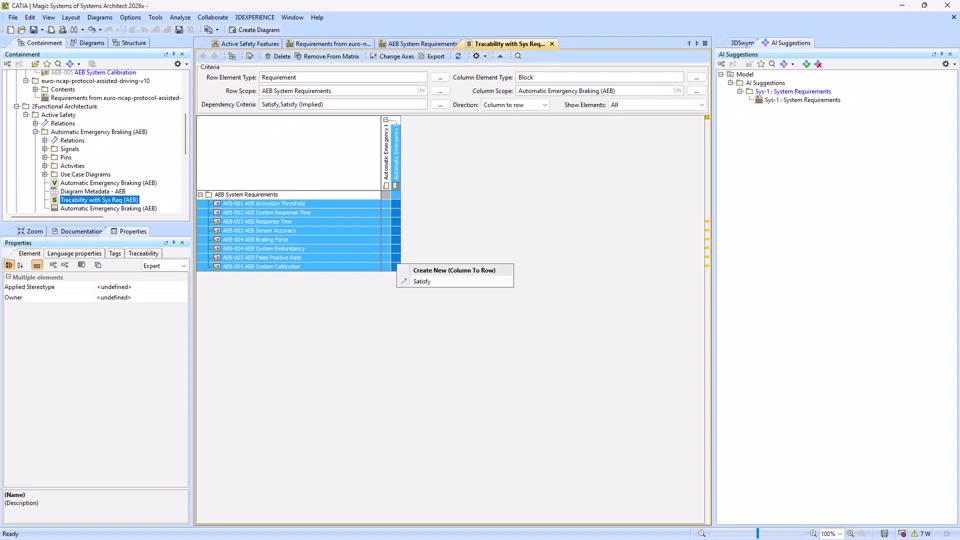Click the Column Element Type browse button
The image size is (960, 540).
pos(696,78)
